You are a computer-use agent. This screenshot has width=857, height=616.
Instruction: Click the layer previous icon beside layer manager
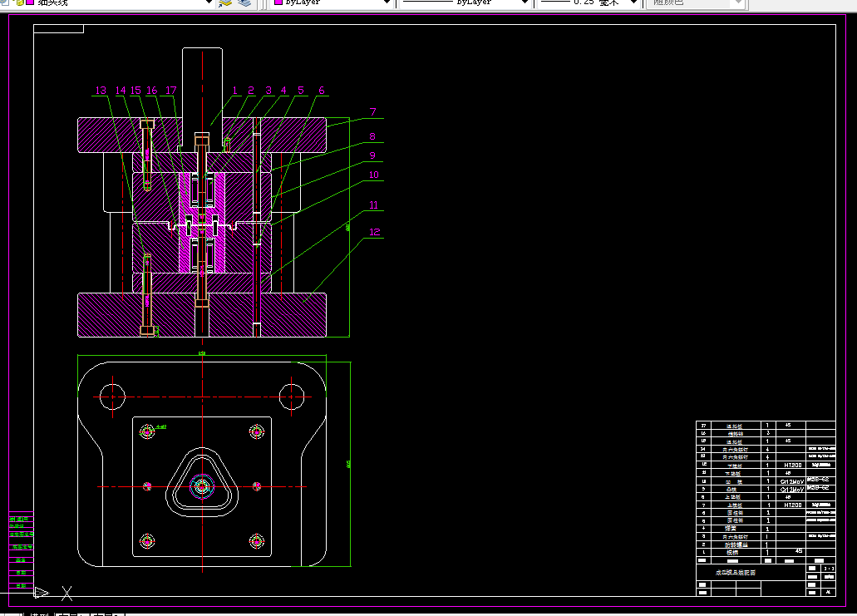(x=244, y=2)
